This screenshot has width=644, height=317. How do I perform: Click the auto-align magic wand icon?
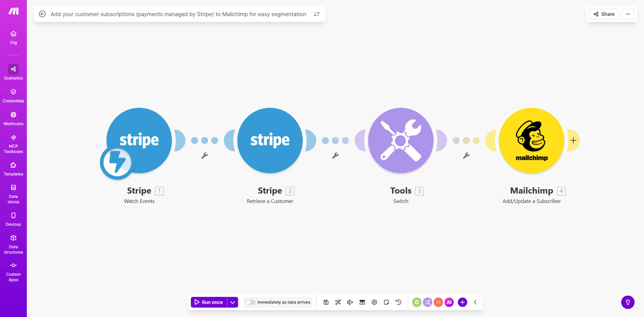pos(338,302)
